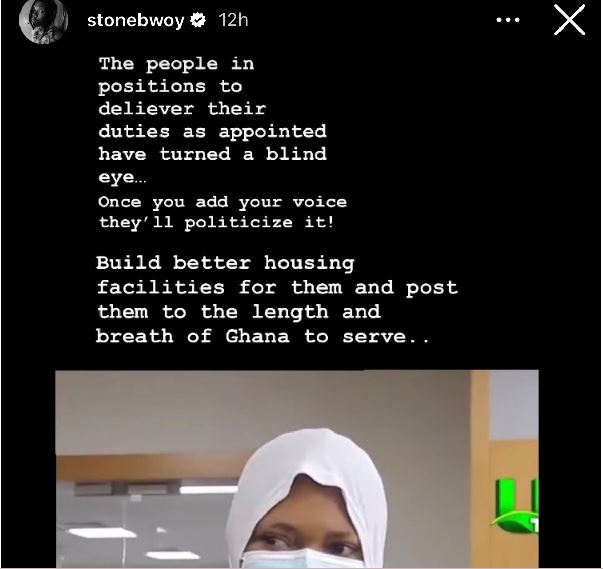Image resolution: width=603 pixels, height=569 pixels.
Task: Click the stonebwoy username
Action: [x=136, y=20]
